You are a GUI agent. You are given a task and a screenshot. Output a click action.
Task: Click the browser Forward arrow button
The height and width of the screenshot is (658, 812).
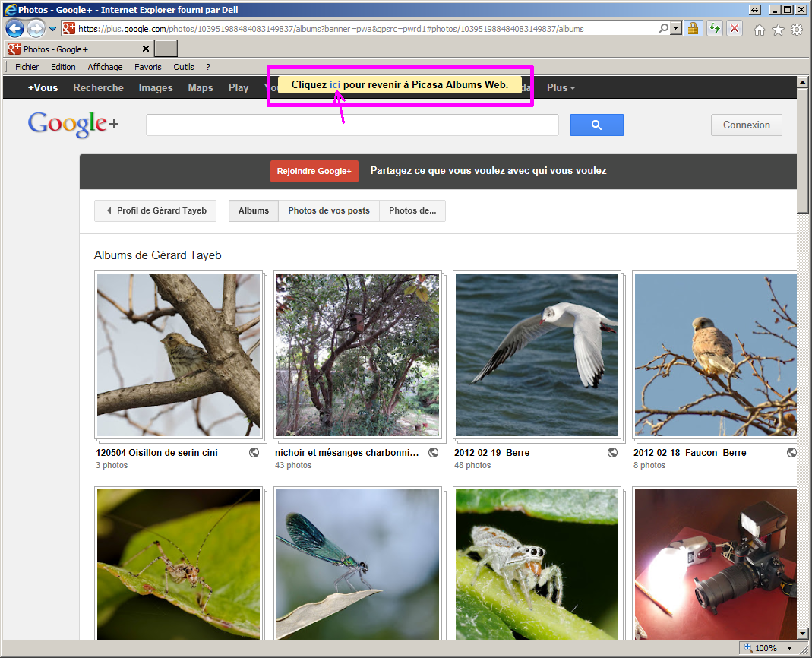tap(36, 29)
